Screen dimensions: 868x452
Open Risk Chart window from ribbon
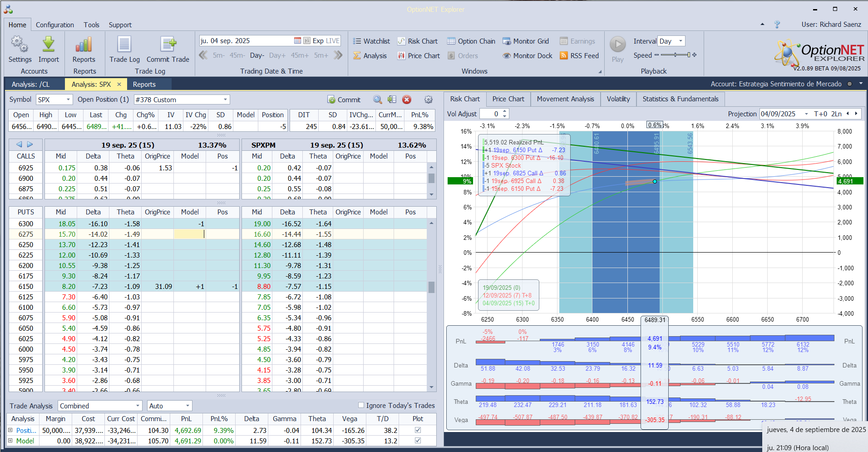point(418,41)
